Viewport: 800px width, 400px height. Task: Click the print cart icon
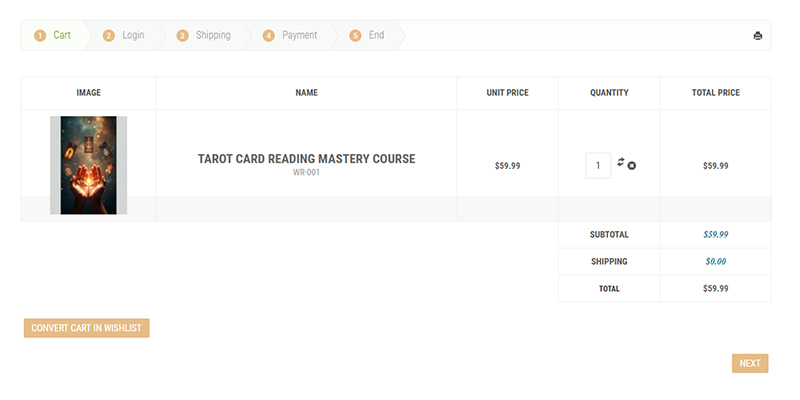pos(757,36)
